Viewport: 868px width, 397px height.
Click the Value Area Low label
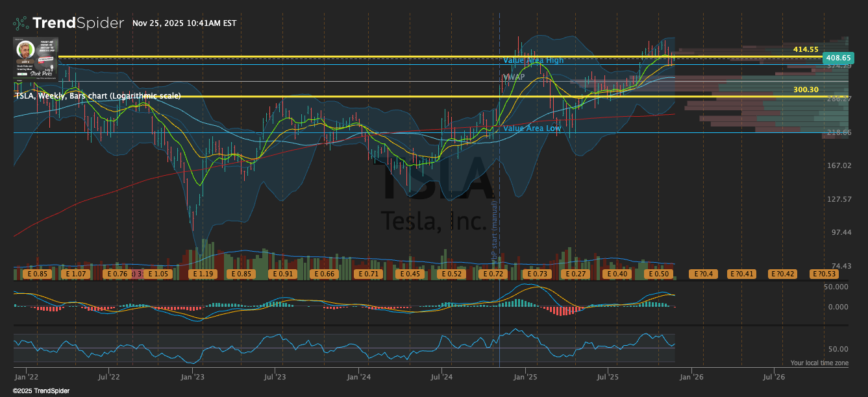click(532, 128)
